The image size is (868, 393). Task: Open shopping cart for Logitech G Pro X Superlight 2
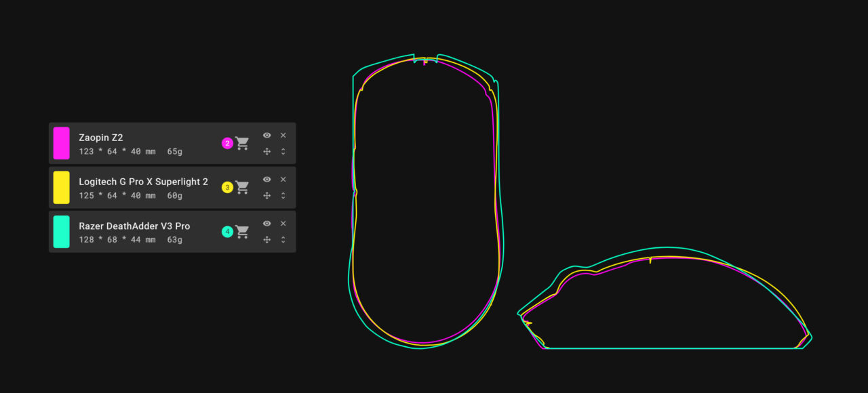point(242,188)
